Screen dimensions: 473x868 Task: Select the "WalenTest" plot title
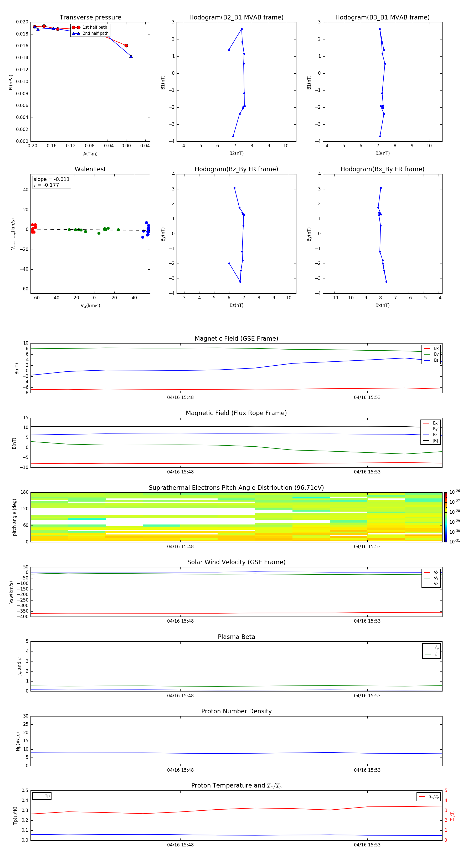tap(90, 169)
